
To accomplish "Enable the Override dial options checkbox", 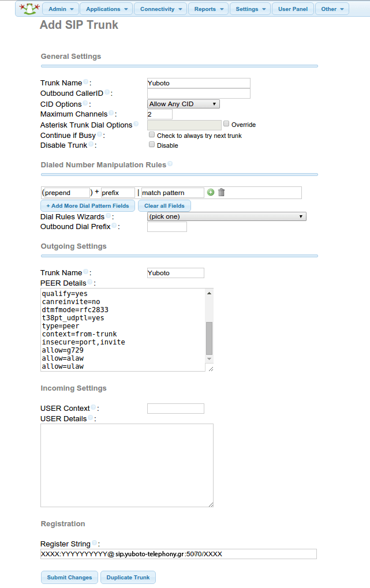I will point(226,123).
